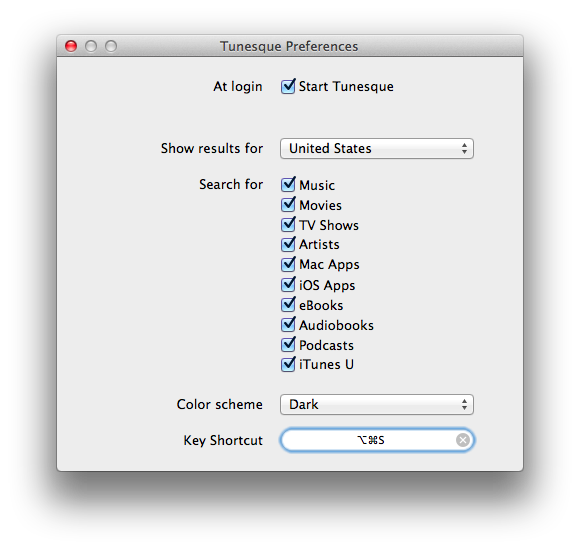Viewport: 580px width, 550px height.
Task: Toggle the Artists checkbox
Action: point(288,244)
